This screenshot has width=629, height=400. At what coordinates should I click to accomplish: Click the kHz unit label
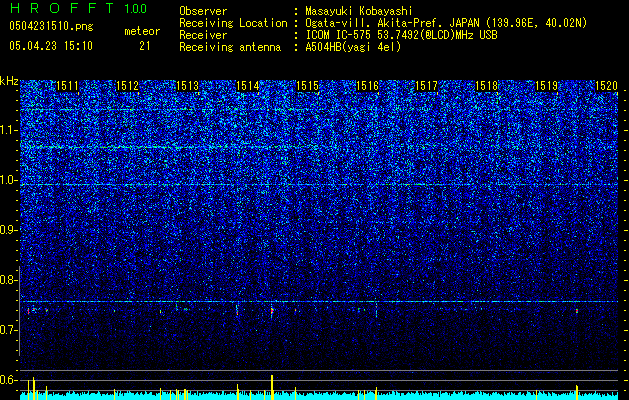[9, 81]
